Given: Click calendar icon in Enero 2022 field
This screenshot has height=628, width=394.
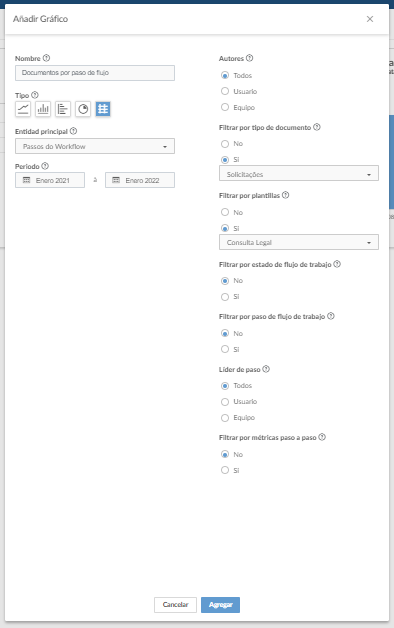Looking at the screenshot, I should click(116, 180).
